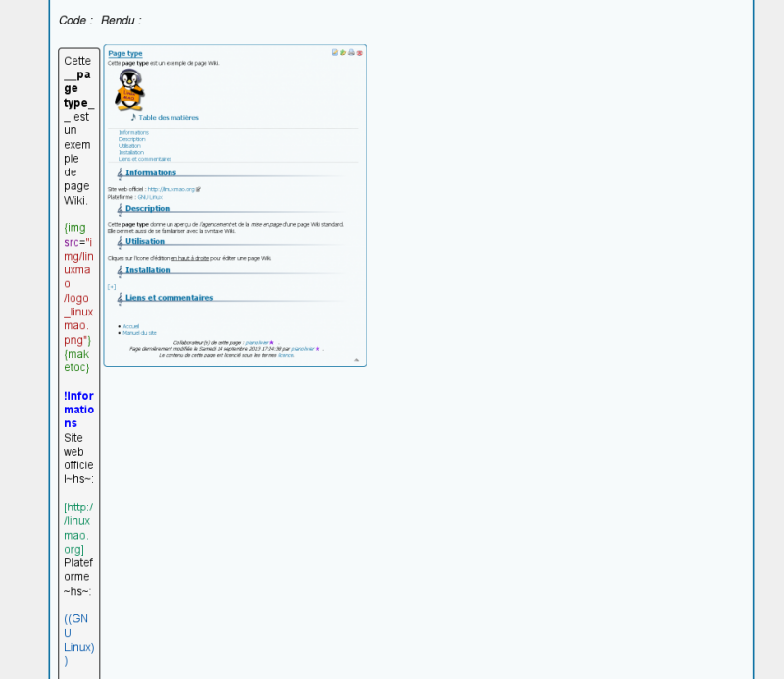Click the '[http://linuxmao.org]' green code text
Screen dimensions: 784x679
(78, 528)
